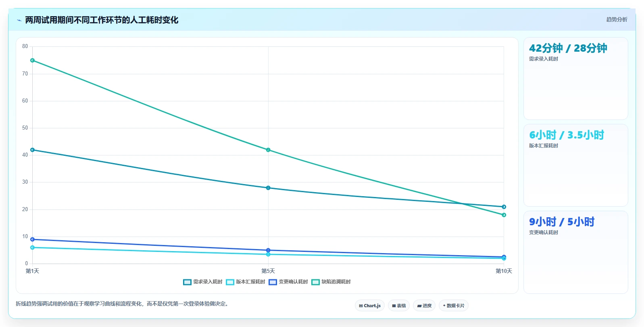Click the 进度 tag below the chart
This screenshot has width=644, height=327.
tap(424, 306)
